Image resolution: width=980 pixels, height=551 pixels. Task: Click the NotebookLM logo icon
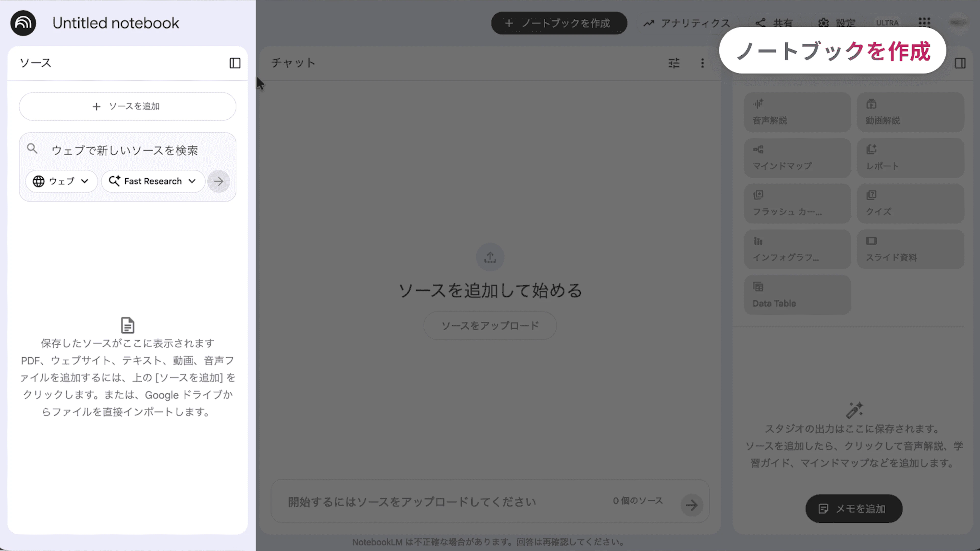(x=23, y=23)
